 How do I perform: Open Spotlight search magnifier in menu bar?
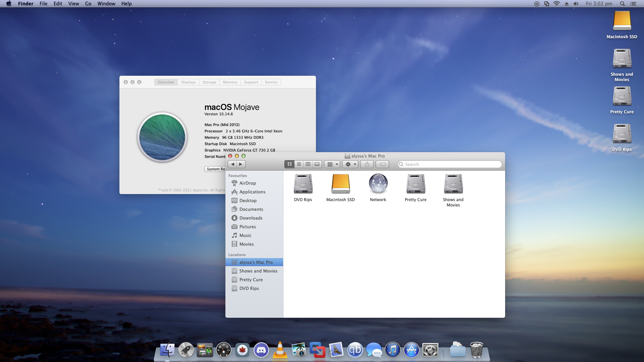pos(622,4)
